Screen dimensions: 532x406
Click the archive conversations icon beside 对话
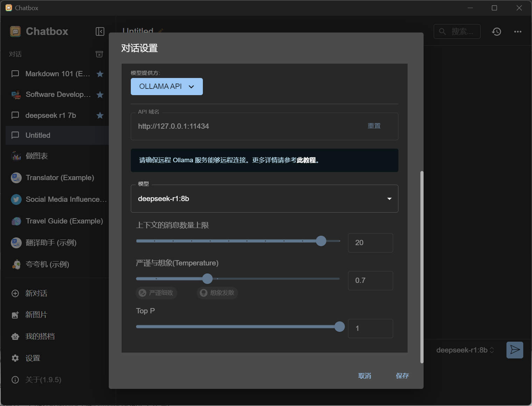point(99,54)
